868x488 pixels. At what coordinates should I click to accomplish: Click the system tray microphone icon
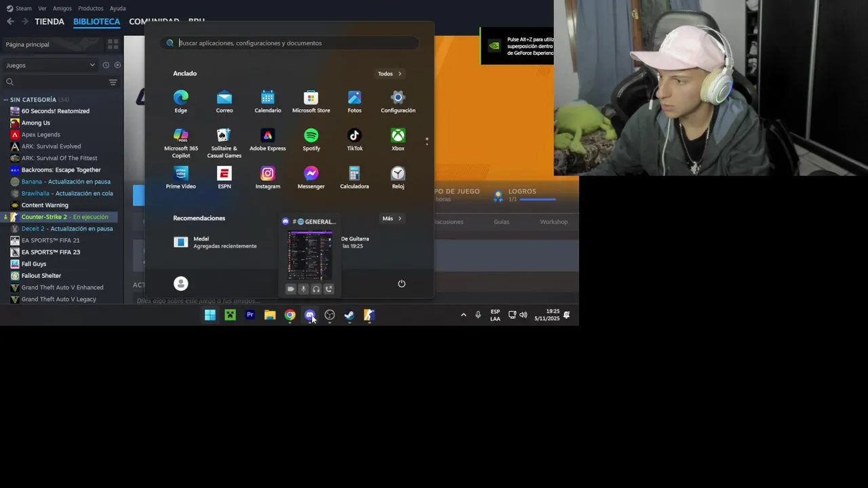pyautogui.click(x=478, y=314)
